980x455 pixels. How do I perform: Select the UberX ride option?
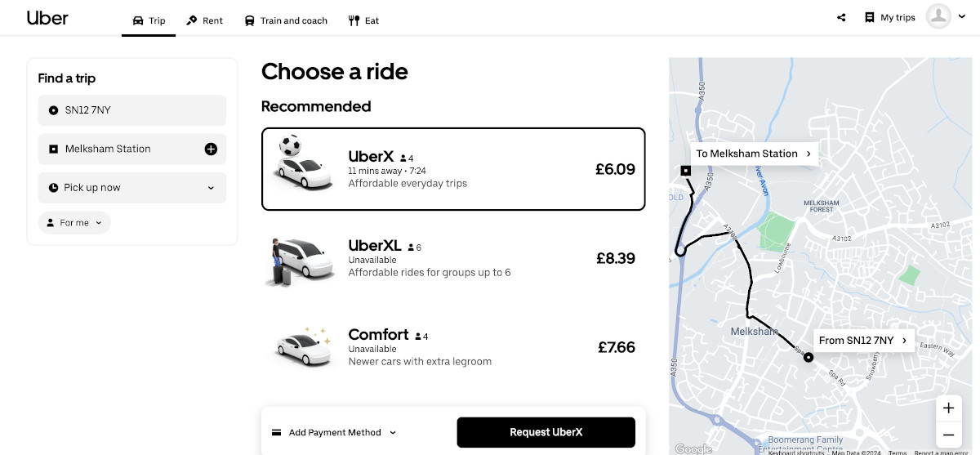[453, 169]
